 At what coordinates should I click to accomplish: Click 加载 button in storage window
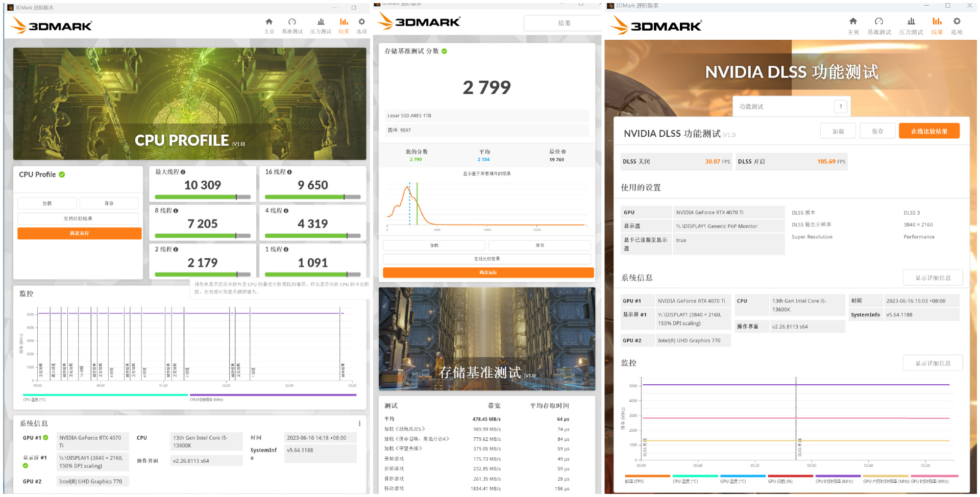coord(434,245)
